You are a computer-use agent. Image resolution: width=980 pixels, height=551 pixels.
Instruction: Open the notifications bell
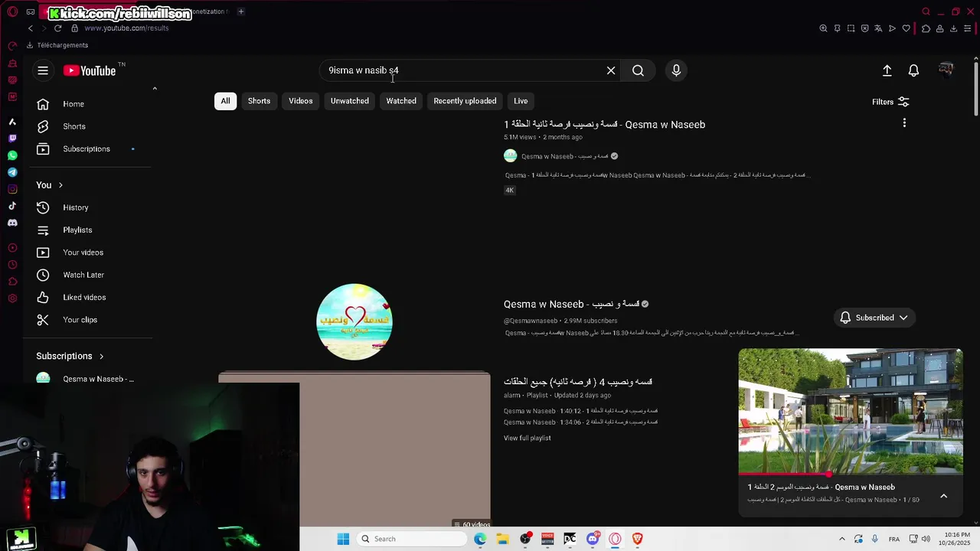(913, 70)
